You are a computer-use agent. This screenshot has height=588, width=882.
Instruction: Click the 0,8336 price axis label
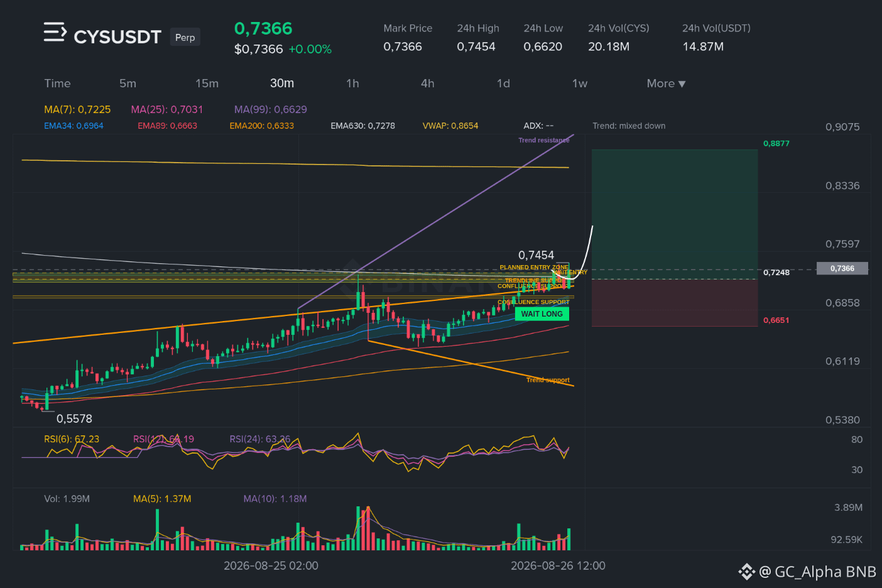tap(842, 186)
